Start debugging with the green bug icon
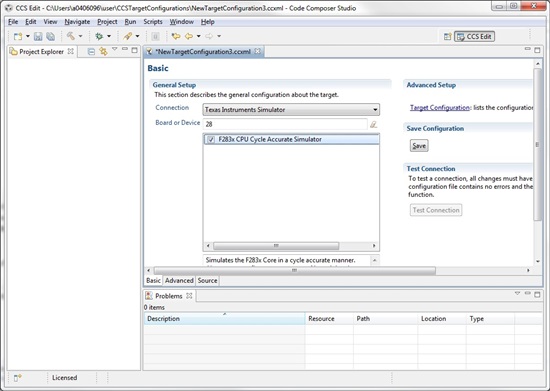This screenshot has width=550, height=391. point(99,36)
